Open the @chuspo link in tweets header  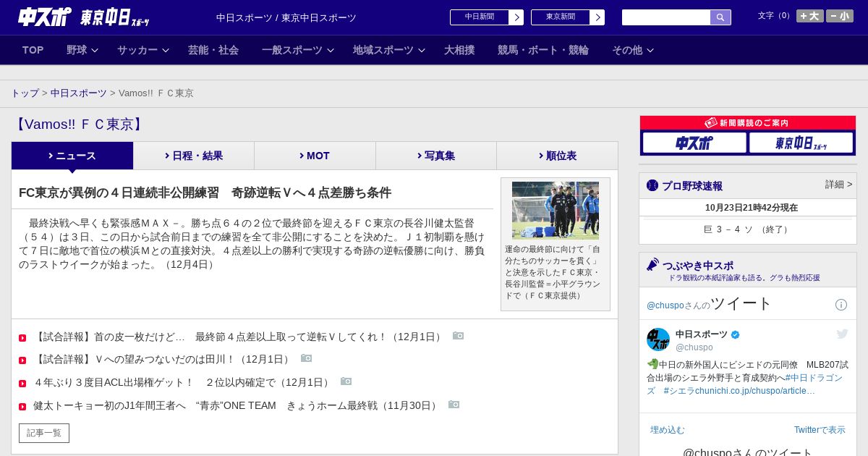(665, 305)
